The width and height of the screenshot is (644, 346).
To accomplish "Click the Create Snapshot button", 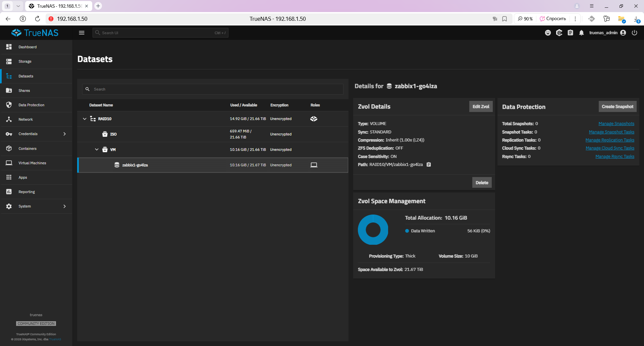I will 618,107.
